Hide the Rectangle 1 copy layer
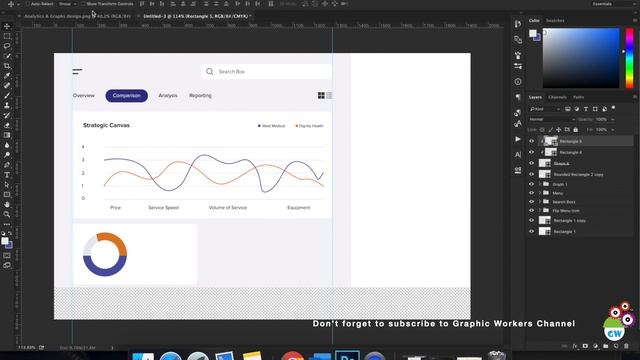Image resolution: width=640 pixels, height=360 pixels. pyautogui.click(x=531, y=220)
